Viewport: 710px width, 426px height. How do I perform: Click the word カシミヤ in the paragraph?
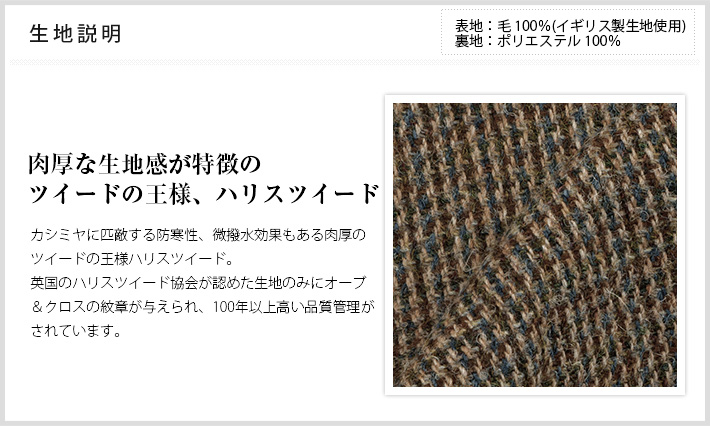(58, 235)
